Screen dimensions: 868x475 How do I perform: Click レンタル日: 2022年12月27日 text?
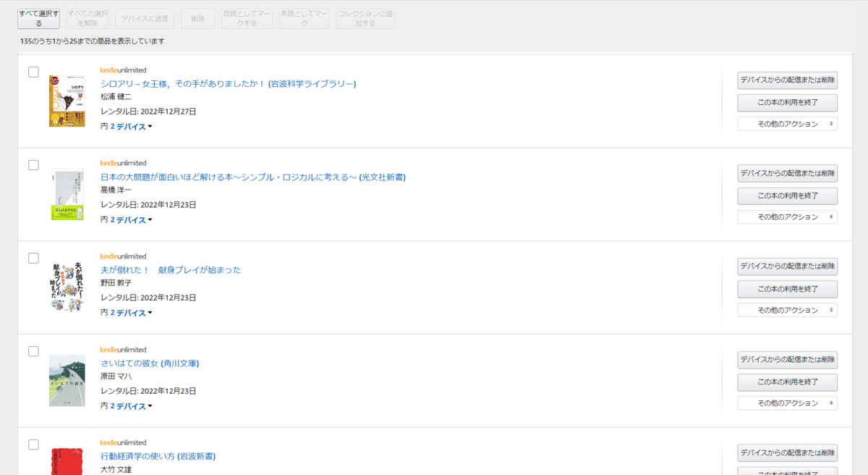tap(148, 112)
